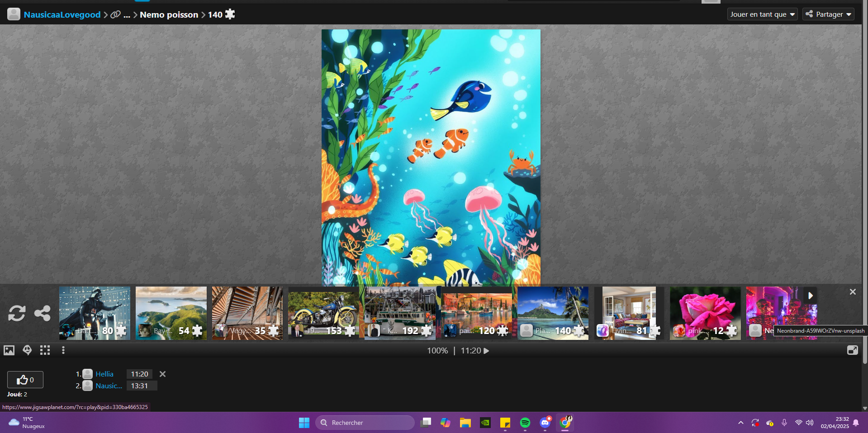Image resolution: width=868 pixels, height=433 pixels.
Task: Open the notification bell
Action: 856,423
